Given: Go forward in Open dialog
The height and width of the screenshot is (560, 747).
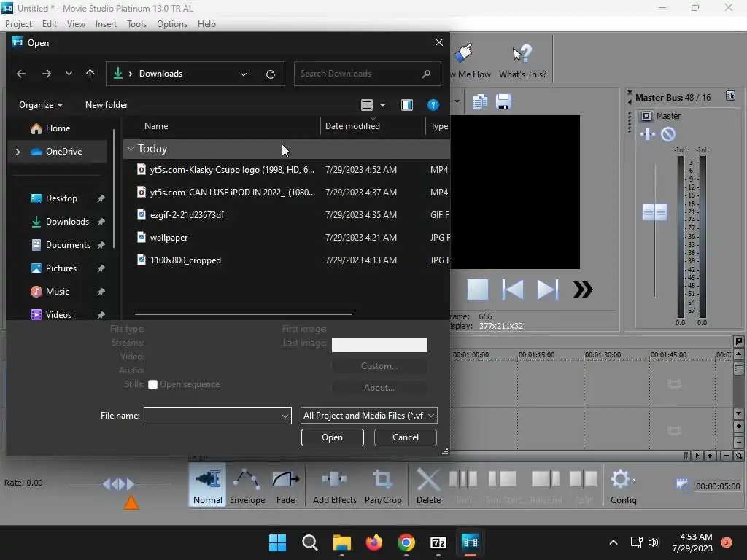Looking at the screenshot, I should click(x=46, y=74).
